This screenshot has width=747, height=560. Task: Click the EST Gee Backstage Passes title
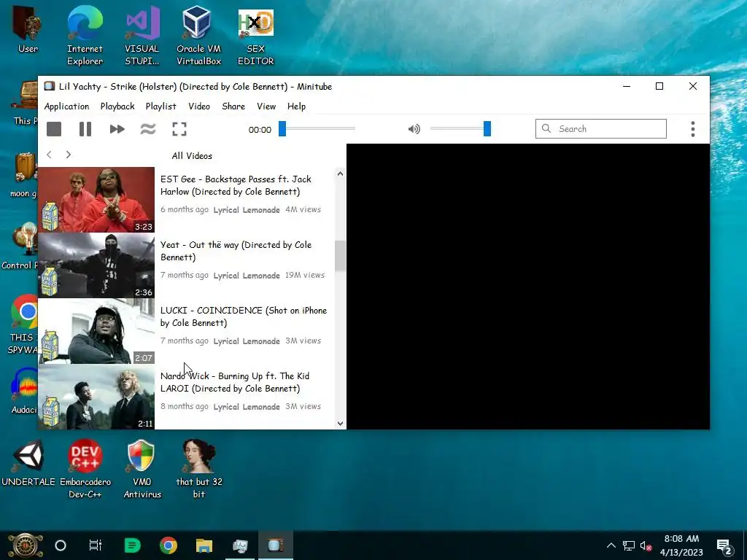(x=236, y=185)
